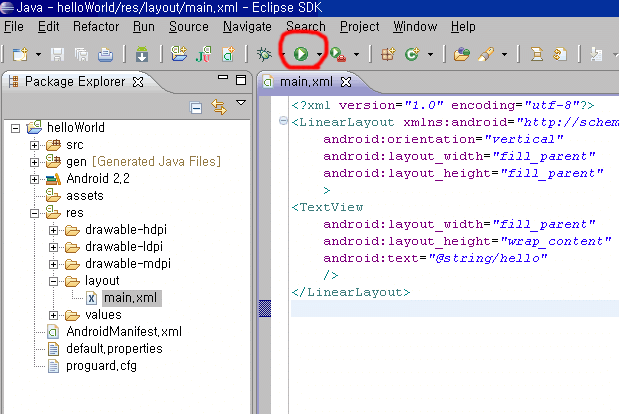Click the External Tools run icon
Image resolution: width=619 pixels, height=414 pixels.
pos(338,54)
